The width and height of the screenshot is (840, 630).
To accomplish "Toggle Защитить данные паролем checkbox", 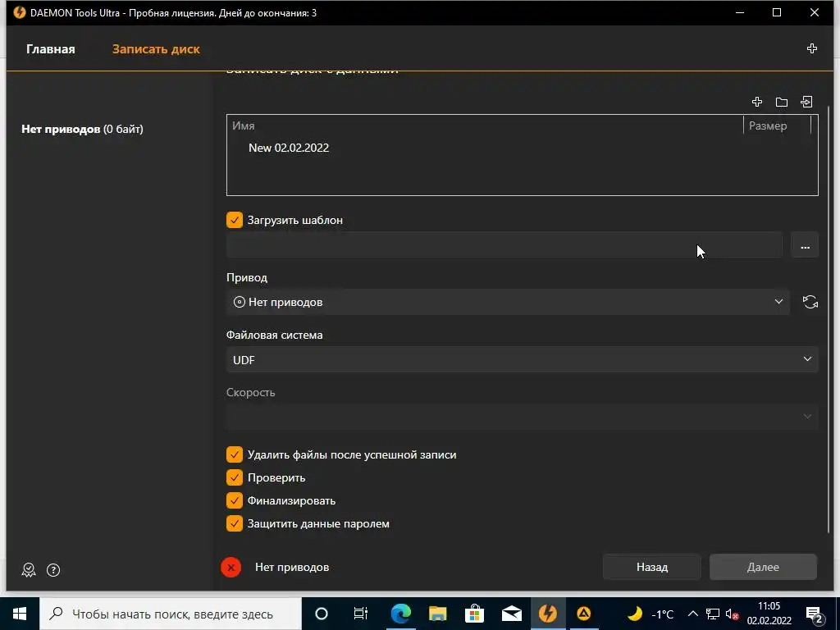I will tap(234, 523).
